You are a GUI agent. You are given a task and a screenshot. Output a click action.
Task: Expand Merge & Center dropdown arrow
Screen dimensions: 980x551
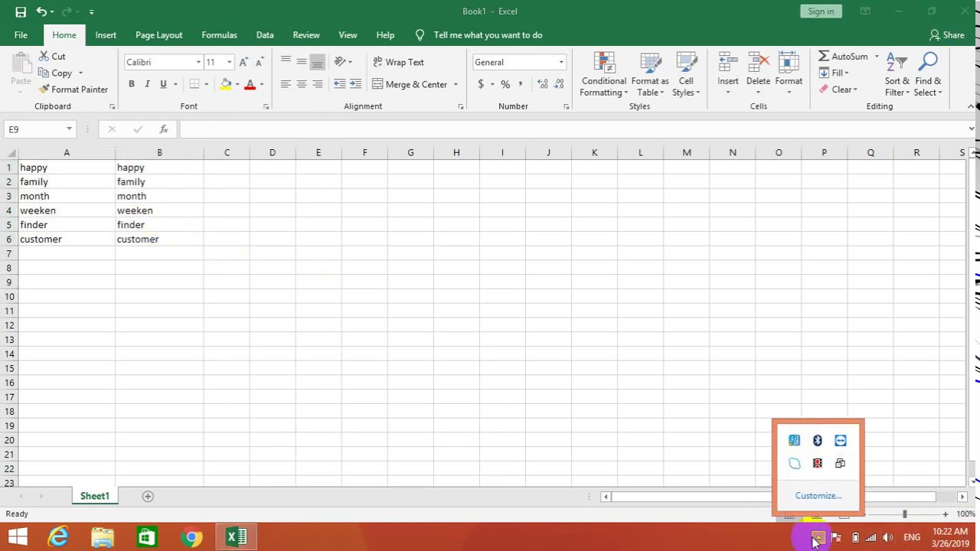[x=456, y=84]
